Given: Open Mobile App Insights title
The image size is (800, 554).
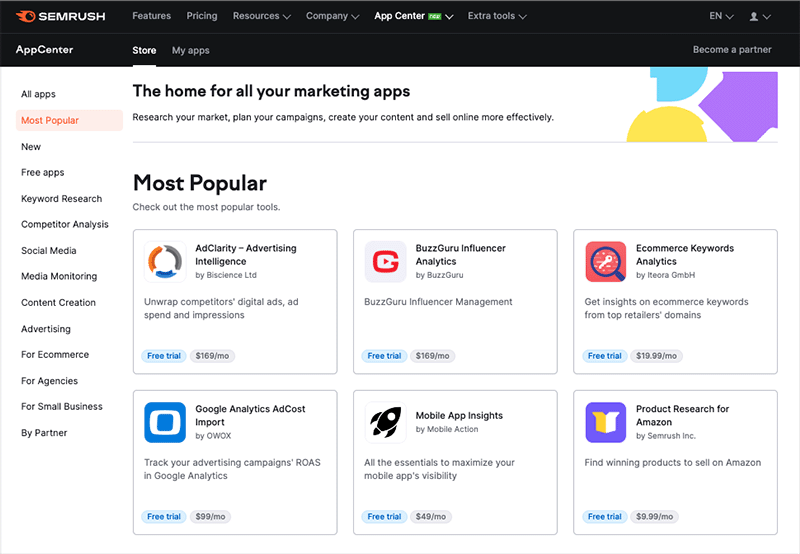Looking at the screenshot, I should click(459, 416).
